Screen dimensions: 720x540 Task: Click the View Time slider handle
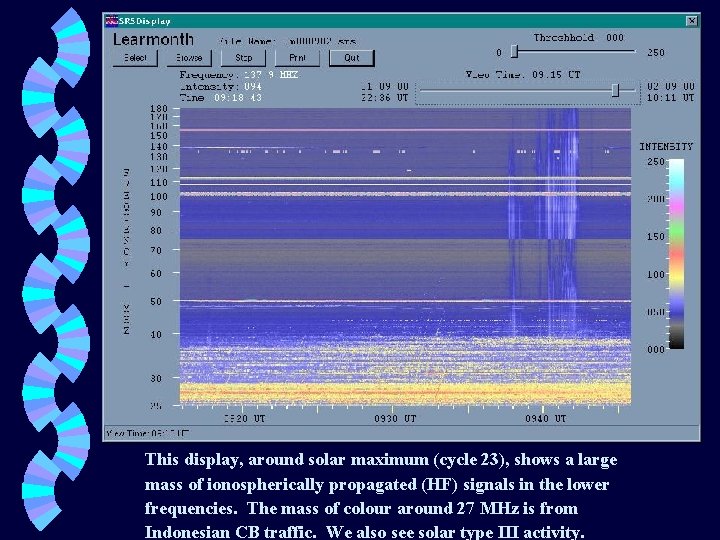(x=616, y=90)
